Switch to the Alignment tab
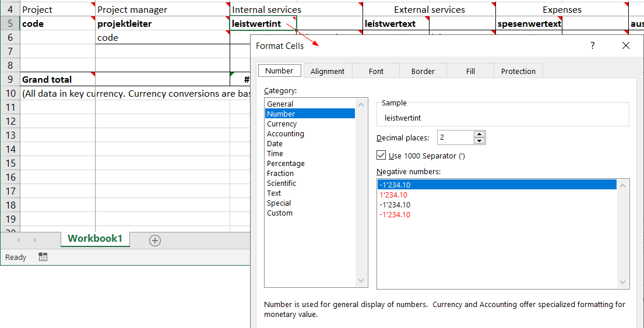Screen dimensions: 644x328 [327, 71]
